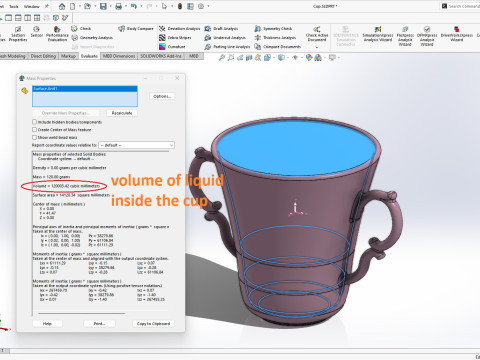The height and width of the screenshot is (360, 480).
Task: Switch to the Markup tab
Action: click(68, 56)
